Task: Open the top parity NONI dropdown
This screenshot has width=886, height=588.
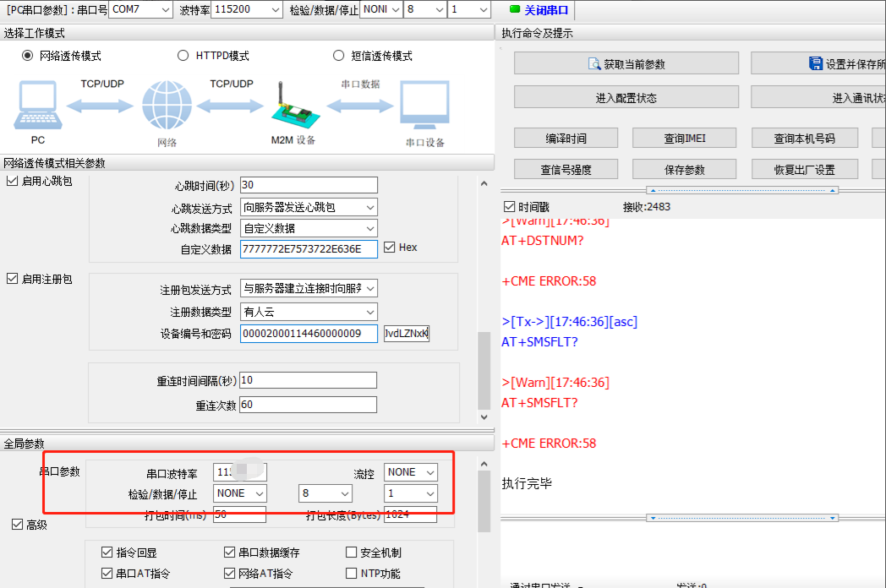Action: (381, 9)
